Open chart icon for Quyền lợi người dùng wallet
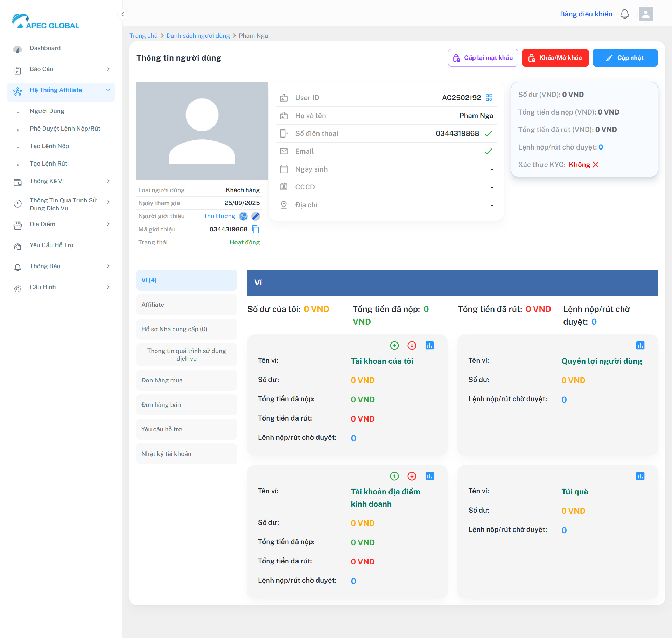Image resolution: width=672 pixels, height=638 pixels. pyautogui.click(x=640, y=346)
